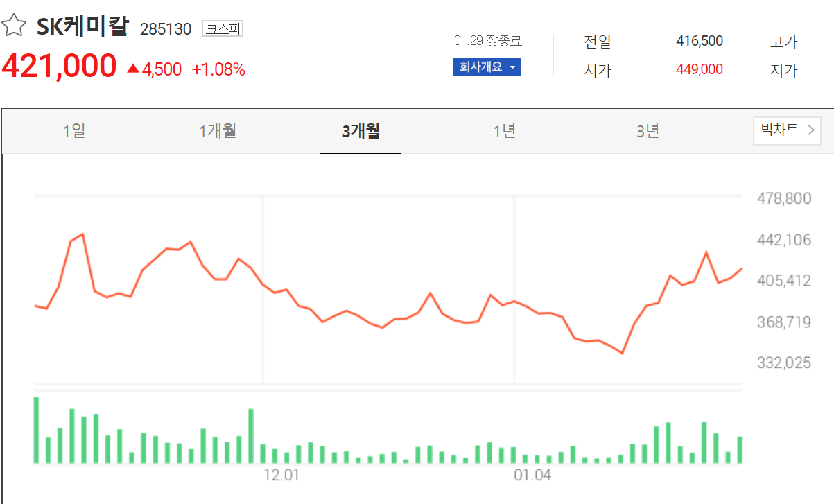Screen dimensions: 834x504
Task: Click the +1.08% change rate
Action: click(x=218, y=69)
